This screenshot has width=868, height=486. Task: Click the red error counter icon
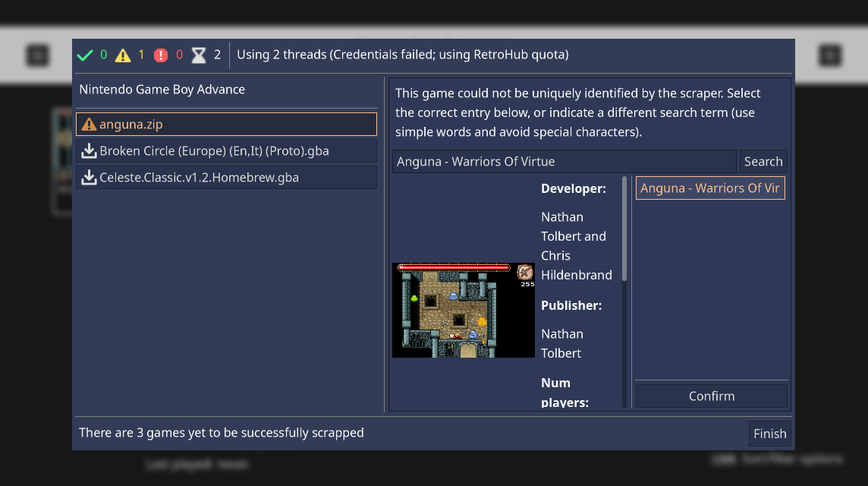161,55
